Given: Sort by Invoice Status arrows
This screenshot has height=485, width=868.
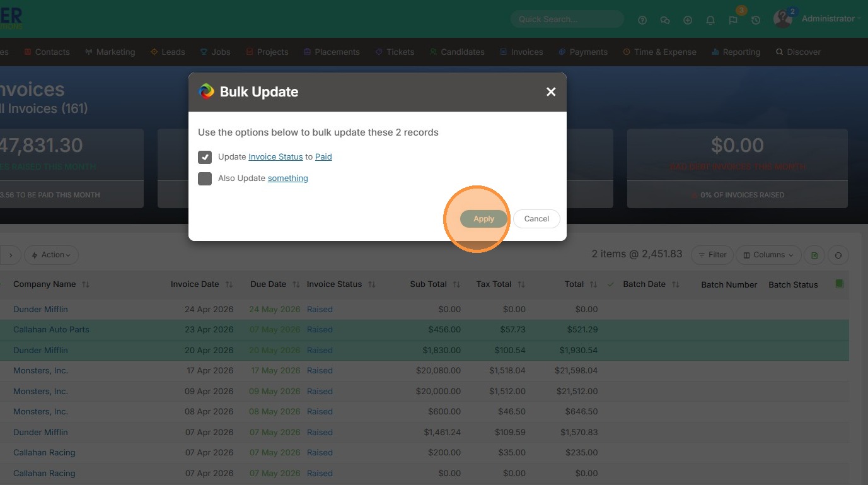Looking at the screenshot, I should (x=372, y=284).
